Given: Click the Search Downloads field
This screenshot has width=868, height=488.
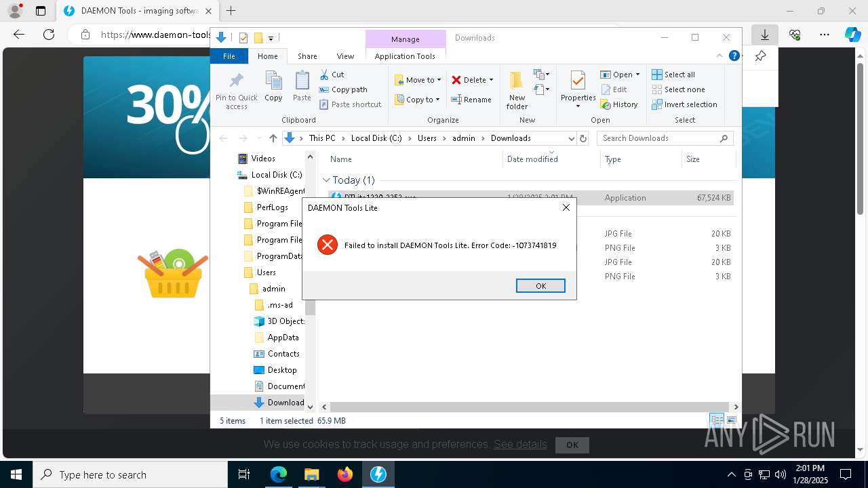Looking at the screenshot, I should (x=665, y=138).
